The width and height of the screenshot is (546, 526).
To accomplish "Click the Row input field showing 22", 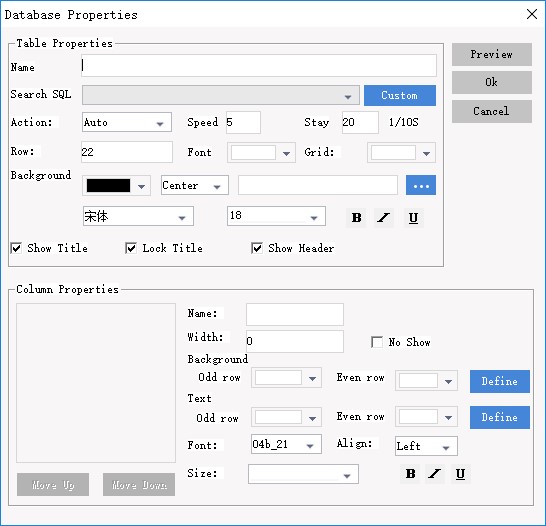I will pyautogui.click(x=127, y=152).
